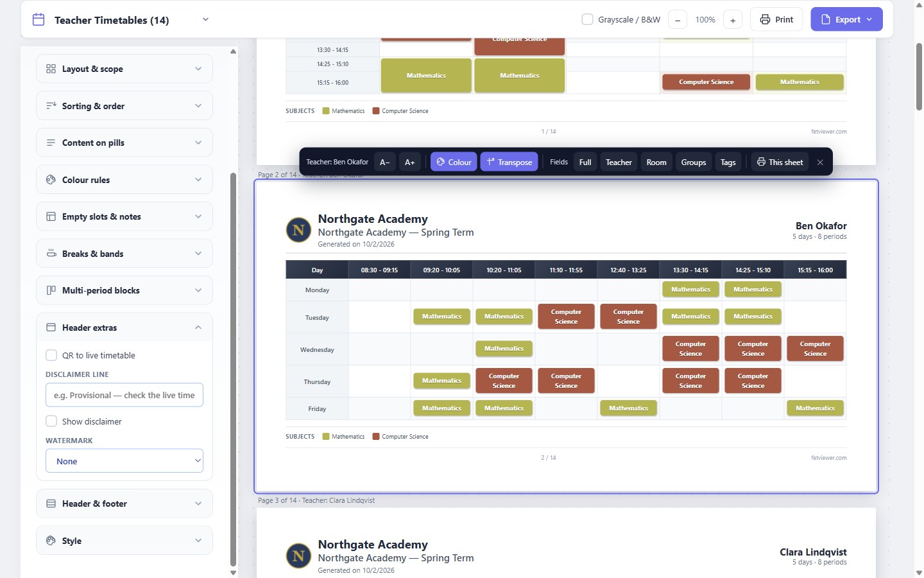Viewport: 924px width, 578px height.
Task: Toggle the Teacher field pill
Action: (619, 162)
